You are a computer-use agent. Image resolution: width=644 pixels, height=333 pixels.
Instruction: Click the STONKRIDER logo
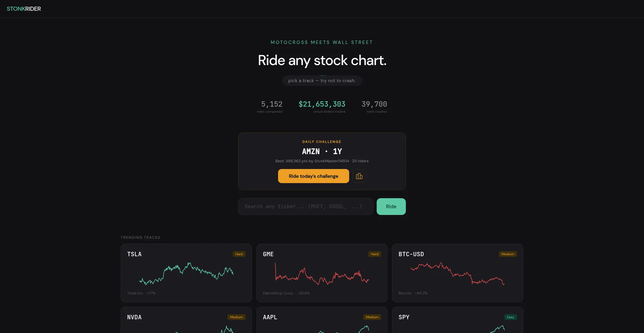click(24, 9)
